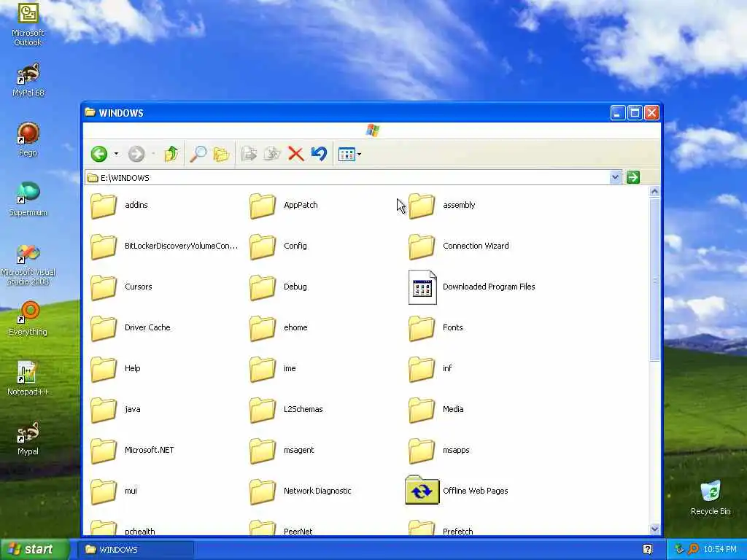747x560 pixels.
Task: Open the Search magnifier tool
Action: tap(198, 154)
